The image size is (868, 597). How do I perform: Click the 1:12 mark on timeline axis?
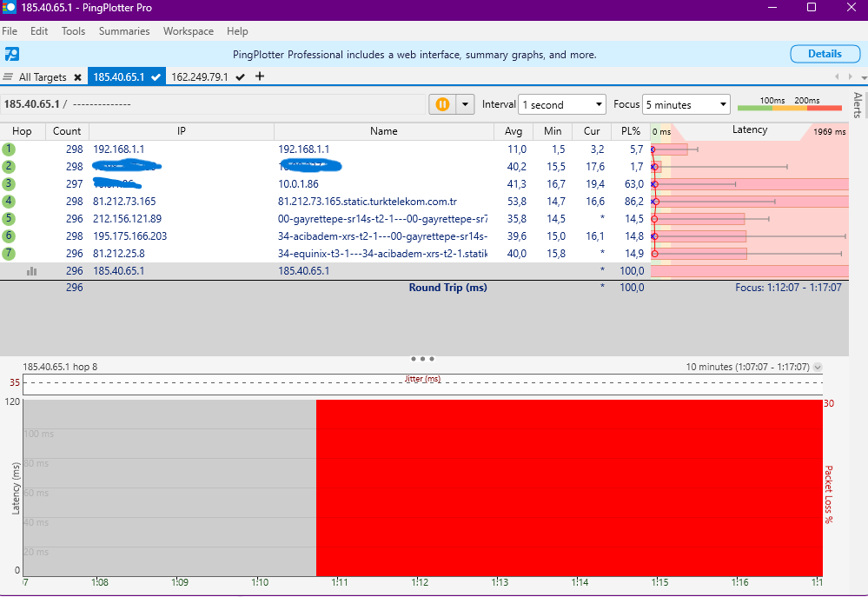click(x=420, y=582)
